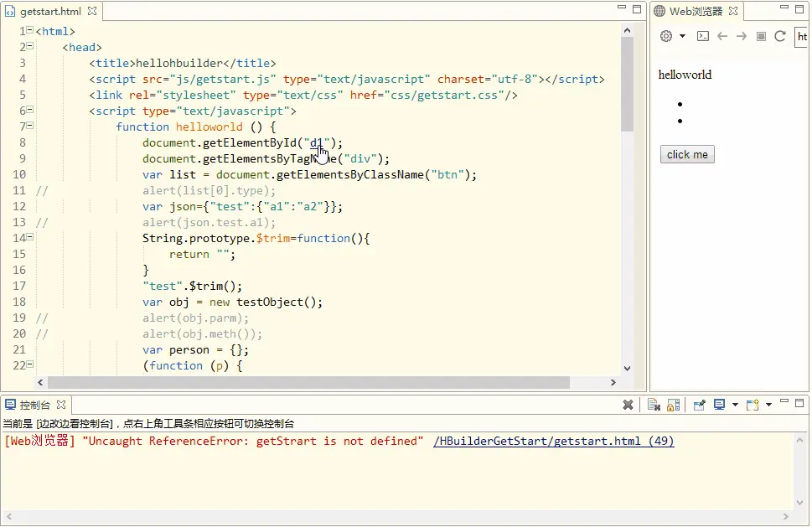Stop page loading in Web browser

761,36
